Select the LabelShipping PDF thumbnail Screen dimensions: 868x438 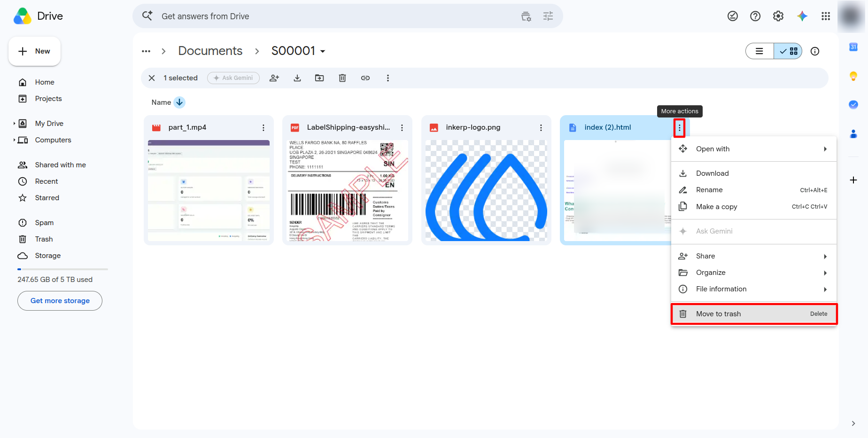coord(348,190)
